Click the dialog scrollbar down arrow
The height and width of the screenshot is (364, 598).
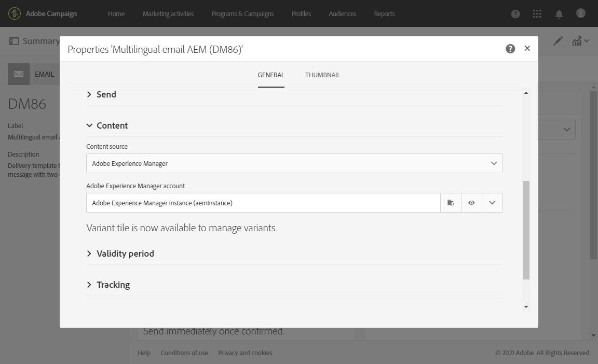click(x=526, y=307)
